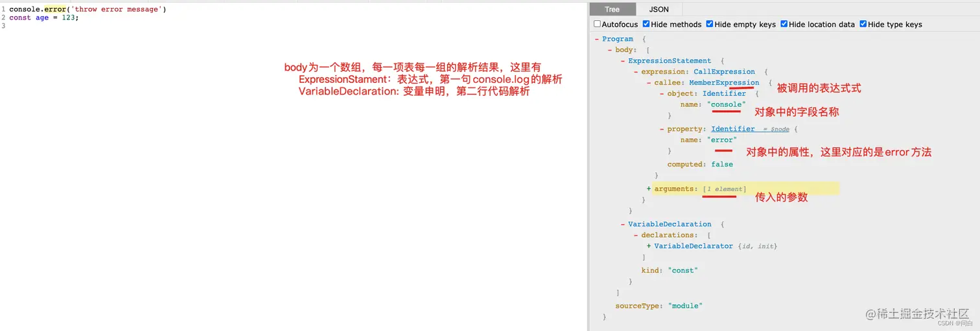
Task: Click the VariableDeclaration label
Action: coord(670,224)
